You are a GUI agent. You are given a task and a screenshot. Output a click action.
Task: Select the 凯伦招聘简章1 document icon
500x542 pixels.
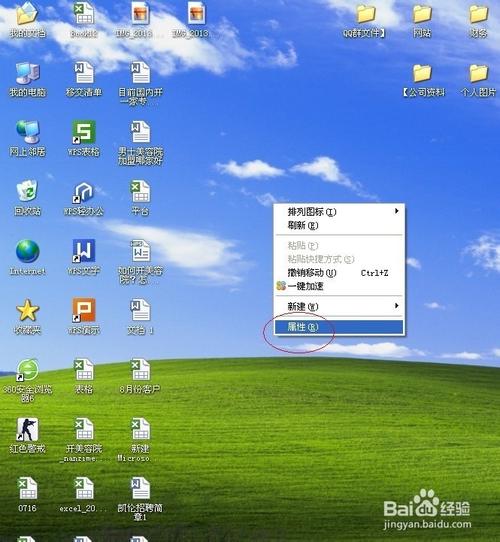(x=140, y=488)
